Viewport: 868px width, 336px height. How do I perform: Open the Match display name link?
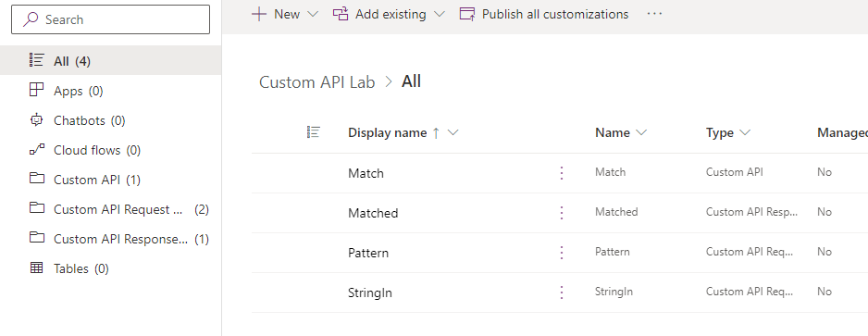pyautogui.click(x=366, y=173)
